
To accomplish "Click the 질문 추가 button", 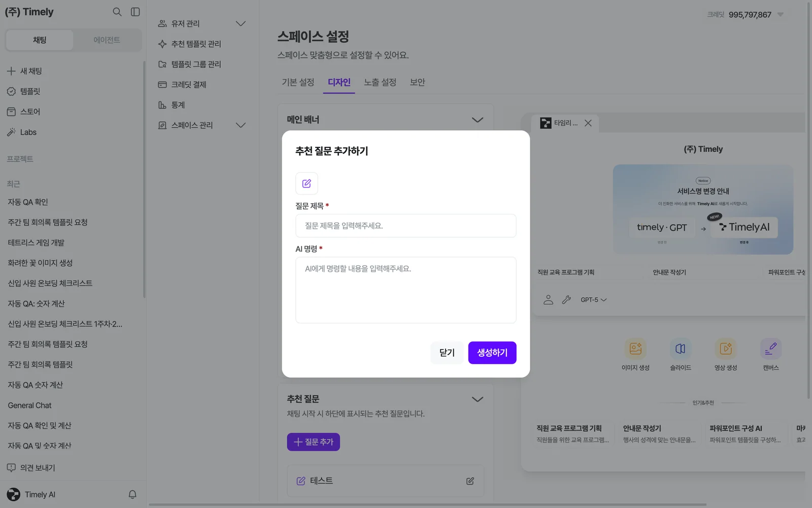I will click(x=314, y=442).
